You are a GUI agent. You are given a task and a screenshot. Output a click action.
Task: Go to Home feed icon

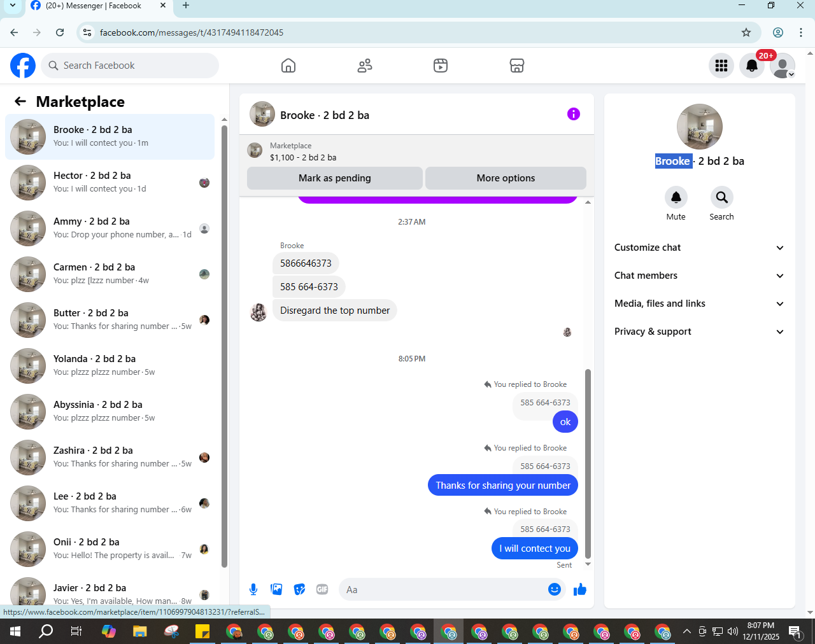[x=288, y=66]
